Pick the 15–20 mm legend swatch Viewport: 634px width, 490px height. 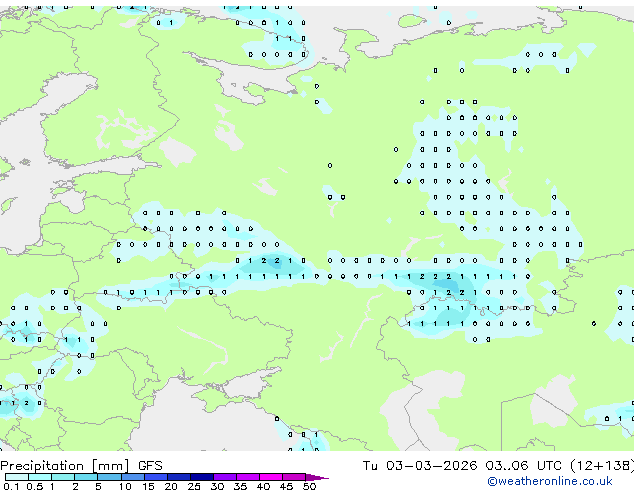[156, 477]
